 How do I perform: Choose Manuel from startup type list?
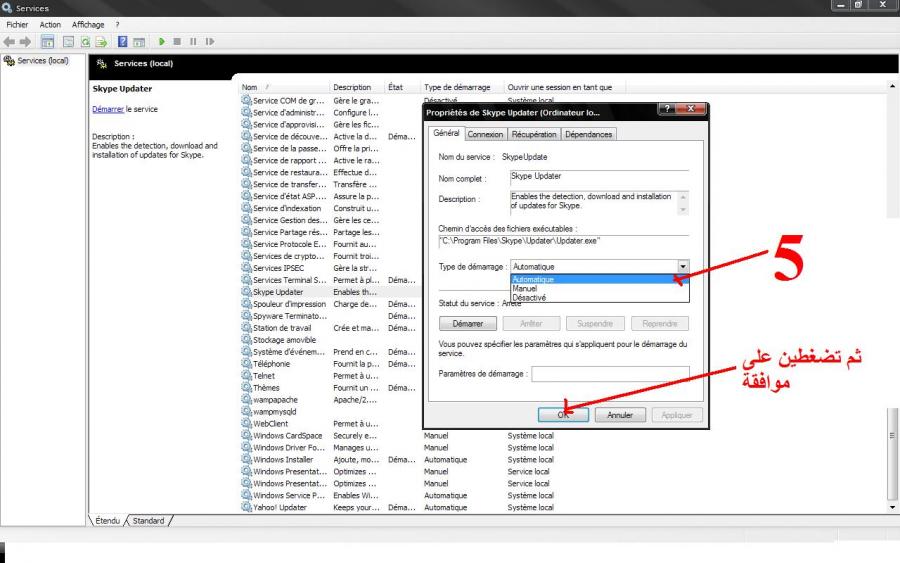(524, 289)
